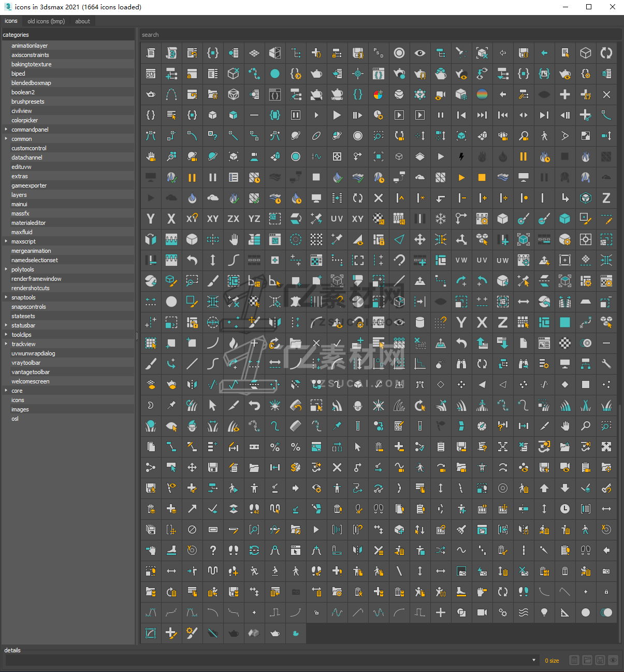The image size is (624, 672).
Task: Select the set-square ruler icon
Action: point(565,612)
